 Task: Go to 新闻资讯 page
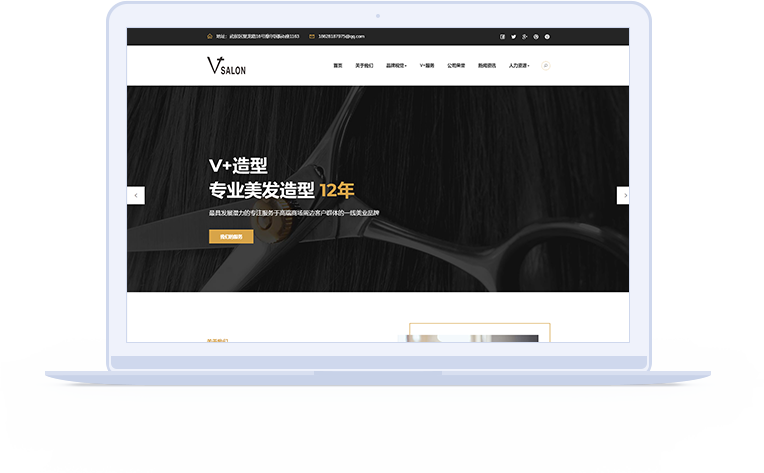[x=487, y=66]
